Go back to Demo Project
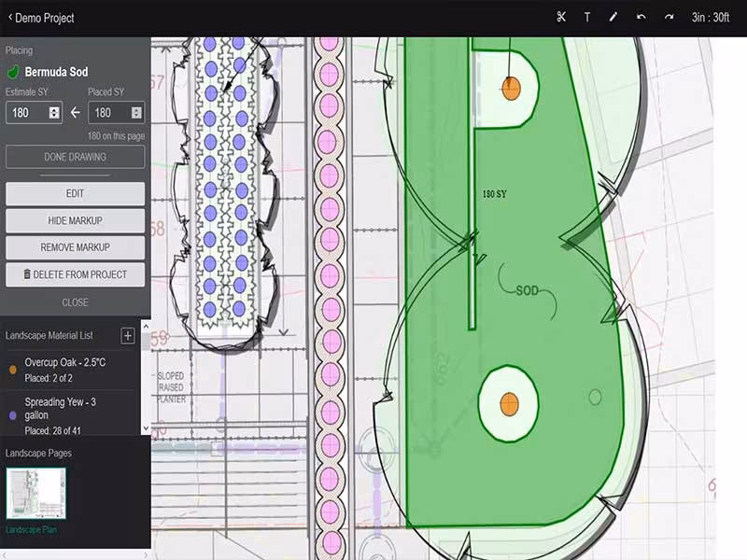Image resolution: width=747 pixels, height=560 pixels. [x=41, y=18]
